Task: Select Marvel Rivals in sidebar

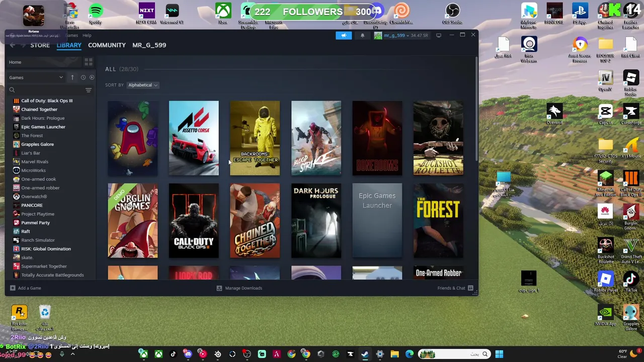Action: pyautogui.click(x=35, y=162)
